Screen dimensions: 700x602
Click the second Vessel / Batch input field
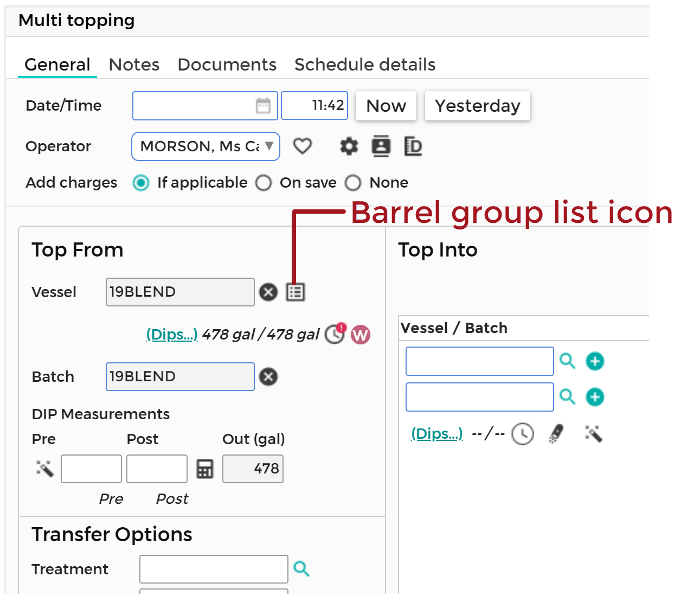(480, 397)
